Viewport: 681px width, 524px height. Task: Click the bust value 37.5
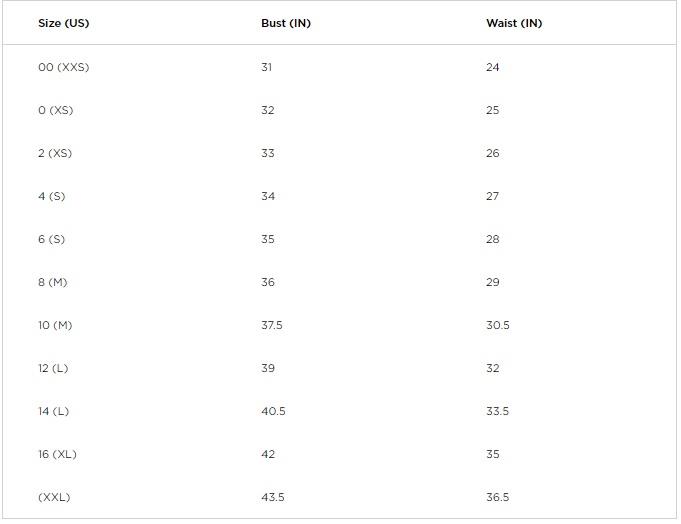click(x=271, y=325)
